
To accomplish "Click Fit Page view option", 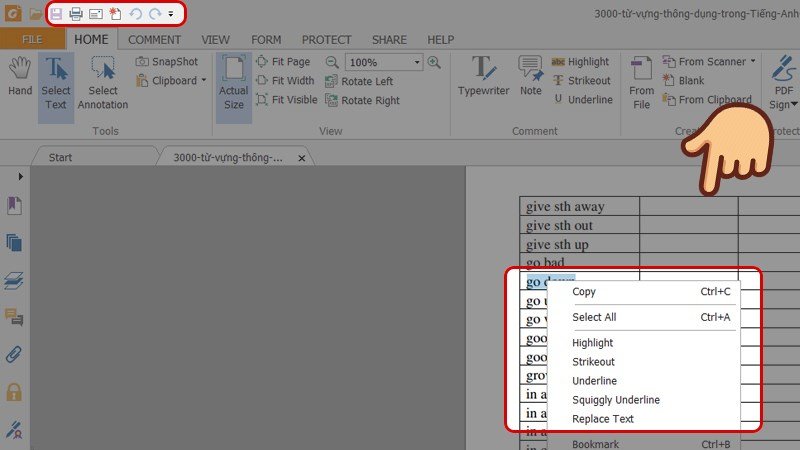I will 283,62.
